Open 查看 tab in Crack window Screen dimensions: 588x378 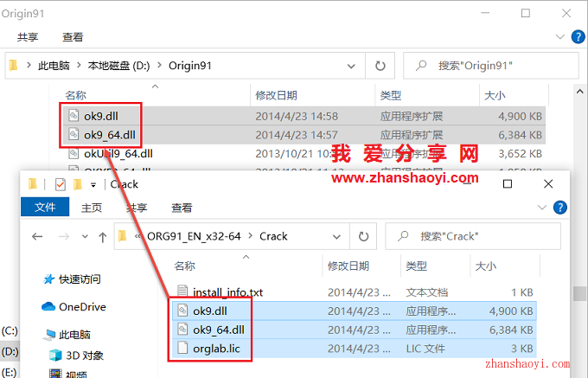(182, 208)
